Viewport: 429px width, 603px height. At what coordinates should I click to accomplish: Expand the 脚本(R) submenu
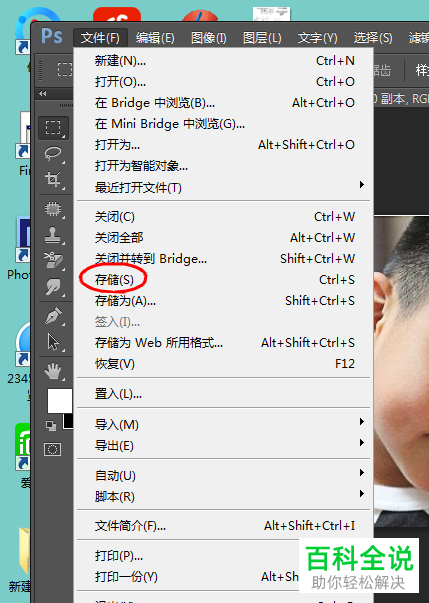224,497
